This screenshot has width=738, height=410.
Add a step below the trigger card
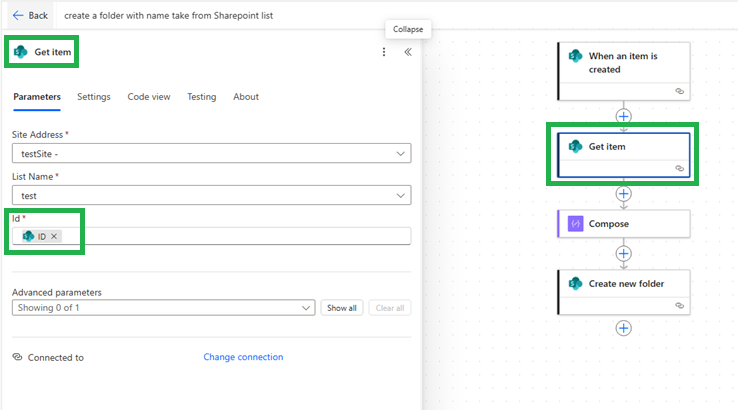pos(624,116)
